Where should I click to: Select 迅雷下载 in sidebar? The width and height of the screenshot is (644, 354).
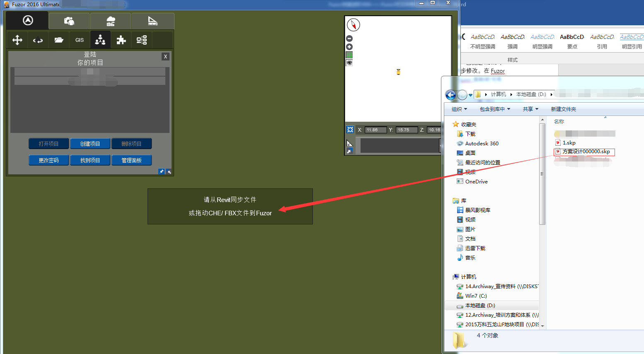pos(475,248)
